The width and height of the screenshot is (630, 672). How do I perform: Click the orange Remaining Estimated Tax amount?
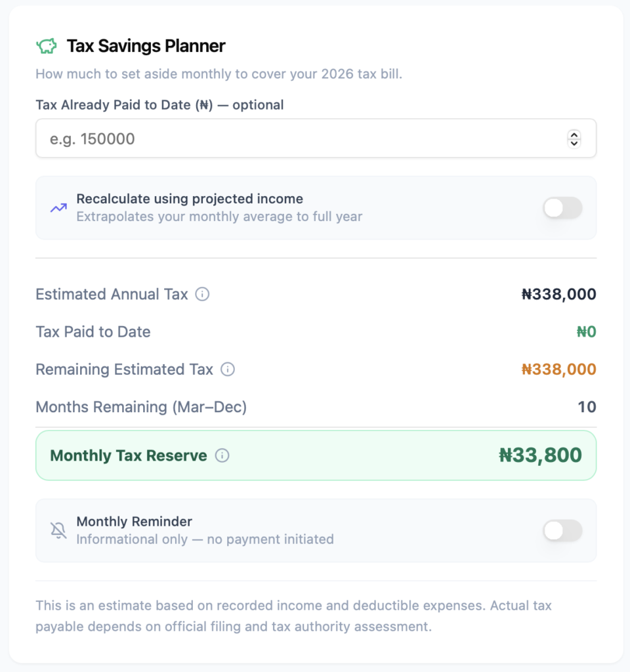(x=558, y=369)
